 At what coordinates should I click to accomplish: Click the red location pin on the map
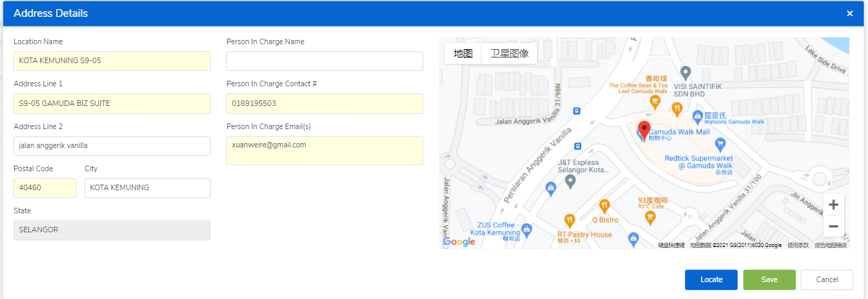645,130
